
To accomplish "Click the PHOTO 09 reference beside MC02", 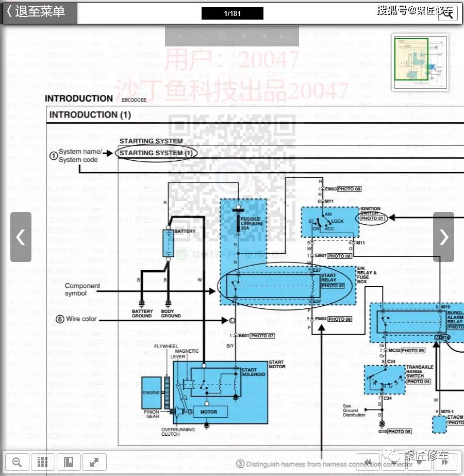I will pyautogui.click(x=413, y=351).
